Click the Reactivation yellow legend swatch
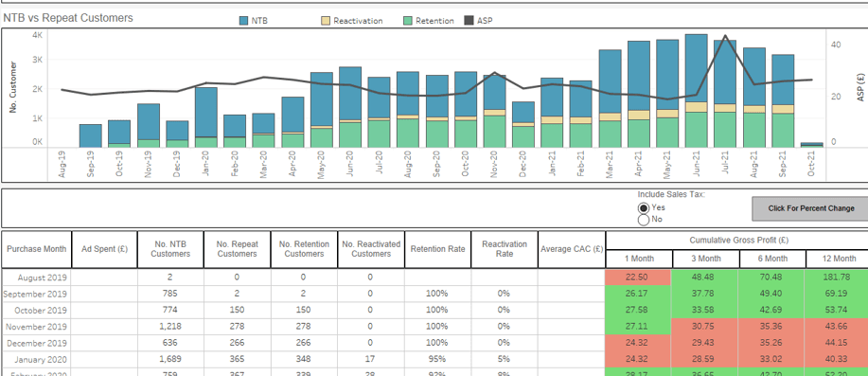 tap(326, 21)
